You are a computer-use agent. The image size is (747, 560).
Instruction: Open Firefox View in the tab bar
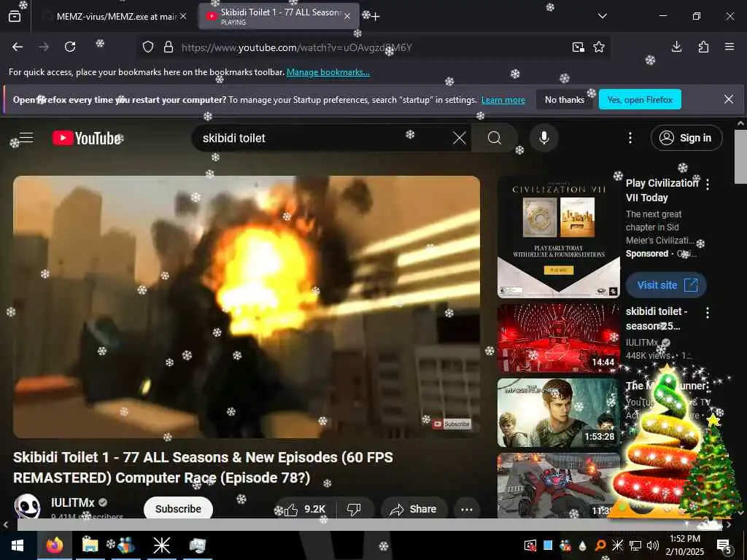(x=15, y=16)
